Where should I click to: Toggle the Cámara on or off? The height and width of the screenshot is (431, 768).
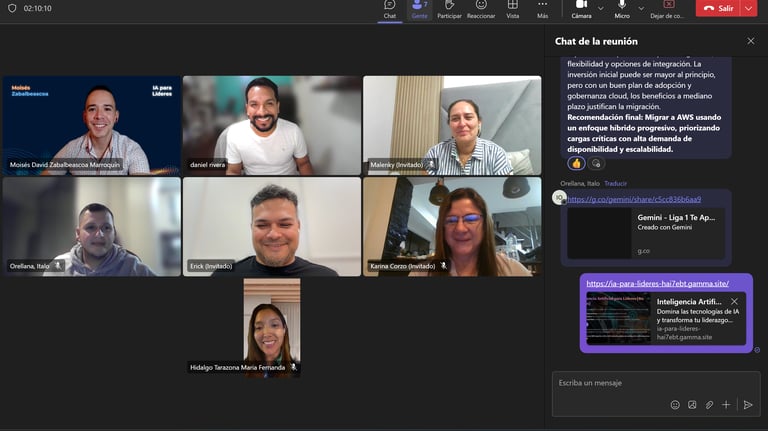click(x=581, y=10)
